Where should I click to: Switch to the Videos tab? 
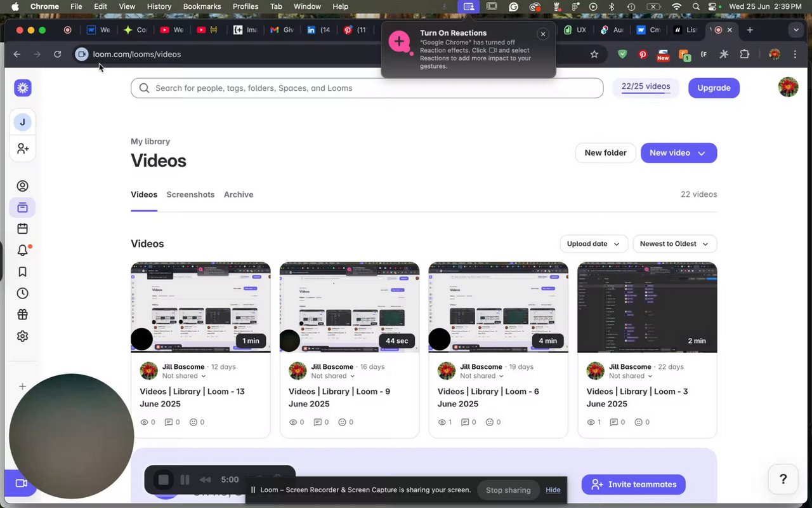(x=144, y=194)
